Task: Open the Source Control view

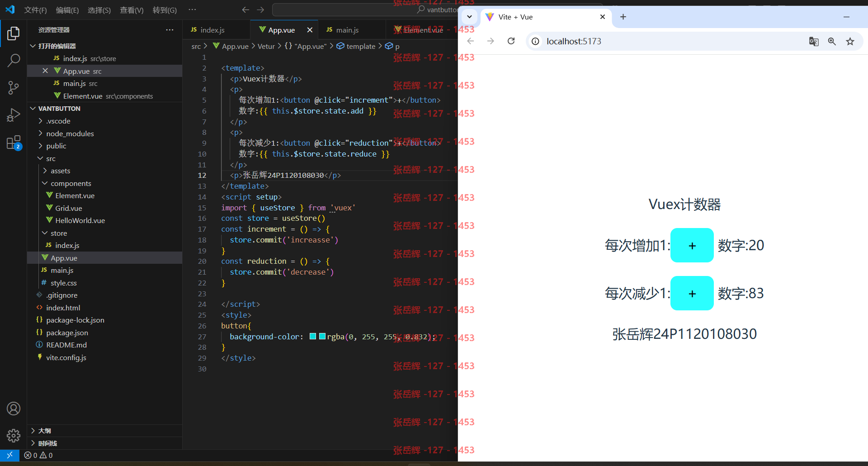Action: [14, 88]
